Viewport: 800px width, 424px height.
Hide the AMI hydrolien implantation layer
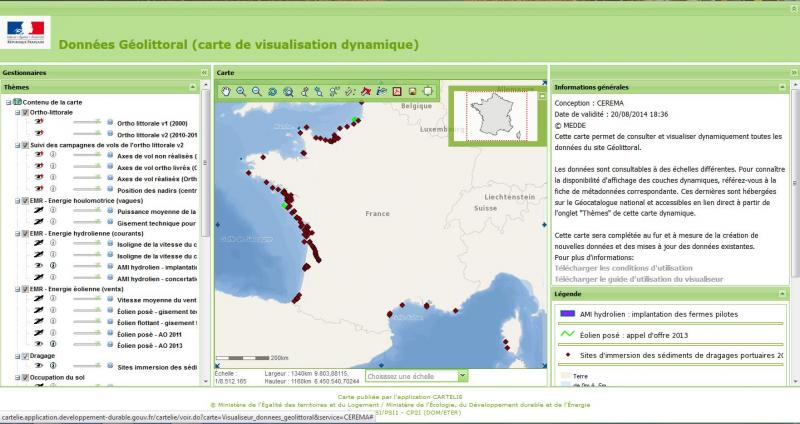pyautogui.click(x=36, y=266)
